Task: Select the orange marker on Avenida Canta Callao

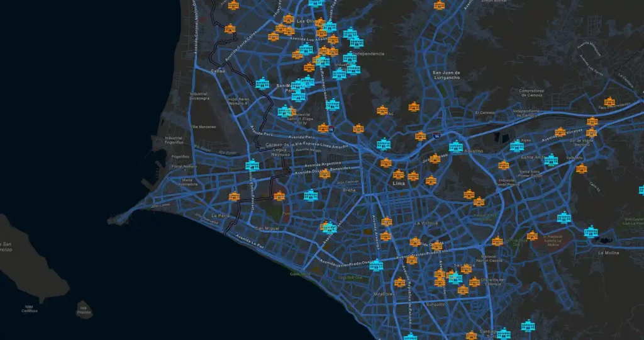Action: pos(230,29)
